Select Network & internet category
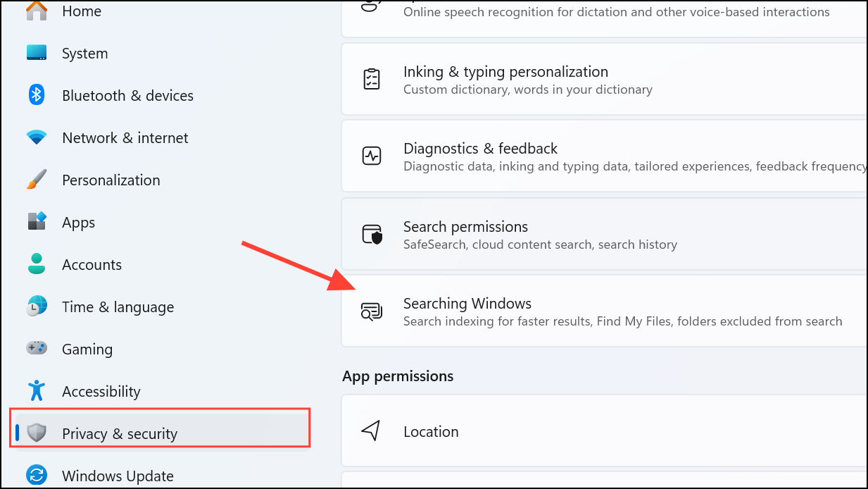The width and height of the screenshot is (868, 489). (125, 138)
